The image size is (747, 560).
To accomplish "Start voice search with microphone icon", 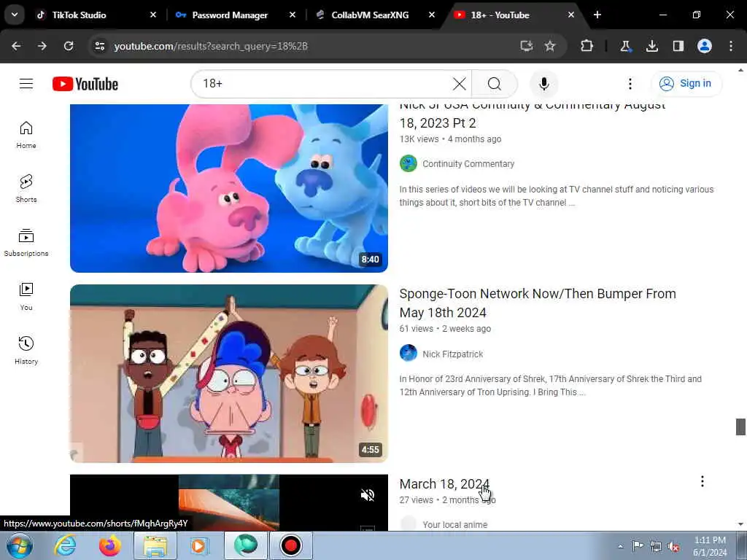I will pyautogui.click(x=544, y=84).
